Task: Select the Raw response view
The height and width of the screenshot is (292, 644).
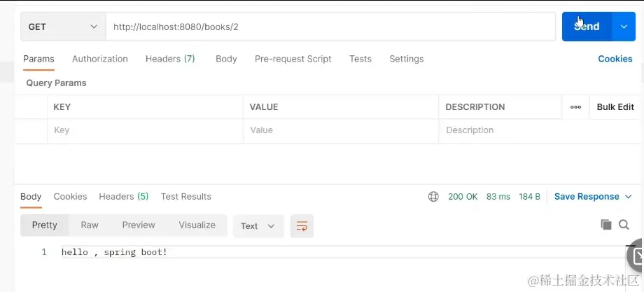Action: 90,225
